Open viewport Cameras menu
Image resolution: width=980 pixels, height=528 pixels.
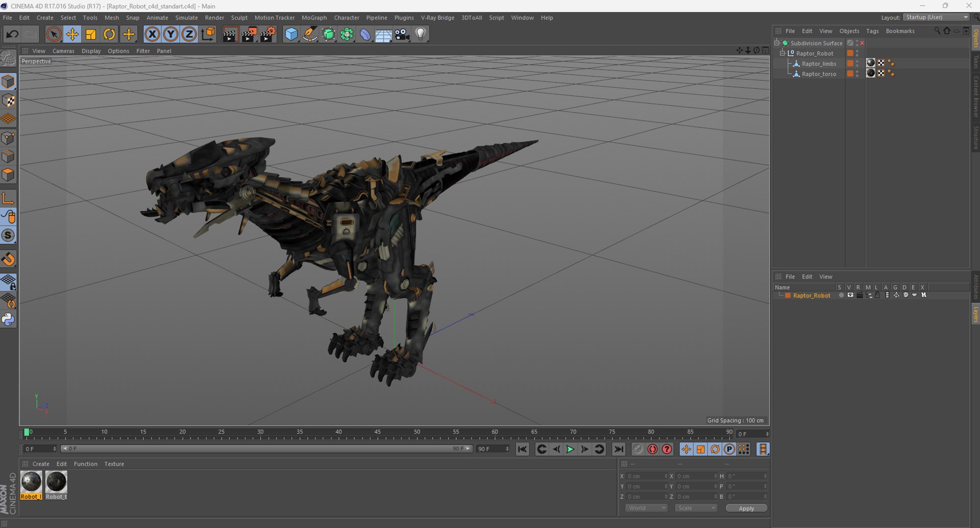[x=63, y=51]
